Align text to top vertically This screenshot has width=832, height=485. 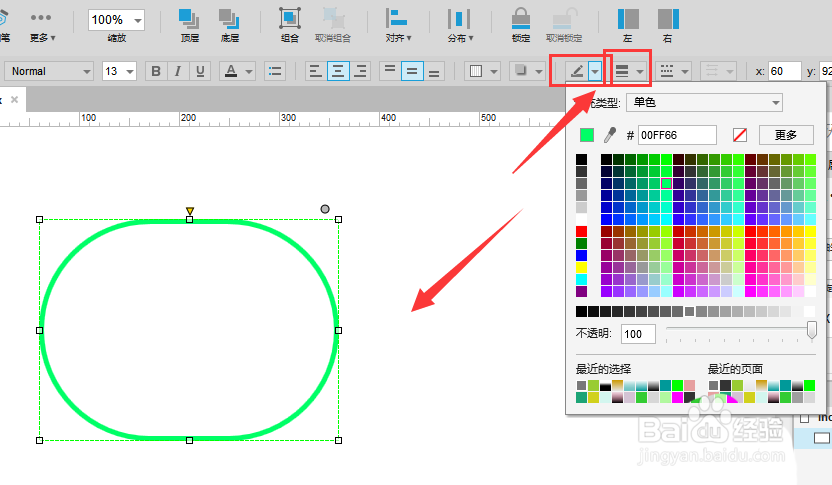point(390,71)
